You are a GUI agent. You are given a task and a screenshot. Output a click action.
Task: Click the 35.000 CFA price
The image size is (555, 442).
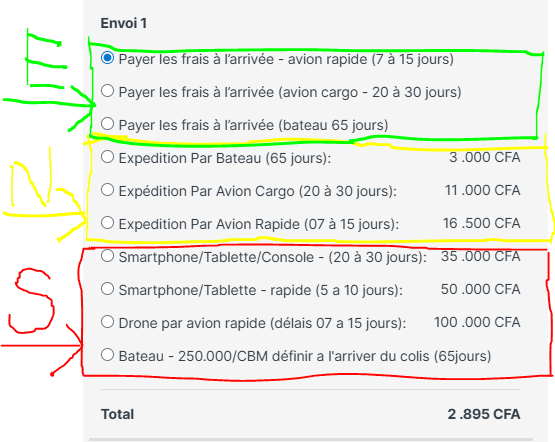tap(481, 256)
